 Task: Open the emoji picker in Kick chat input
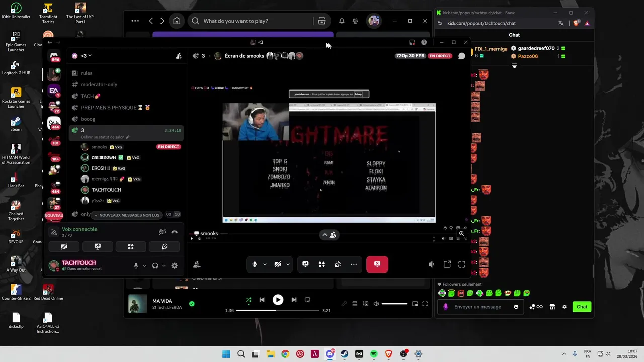pos(516,307)
